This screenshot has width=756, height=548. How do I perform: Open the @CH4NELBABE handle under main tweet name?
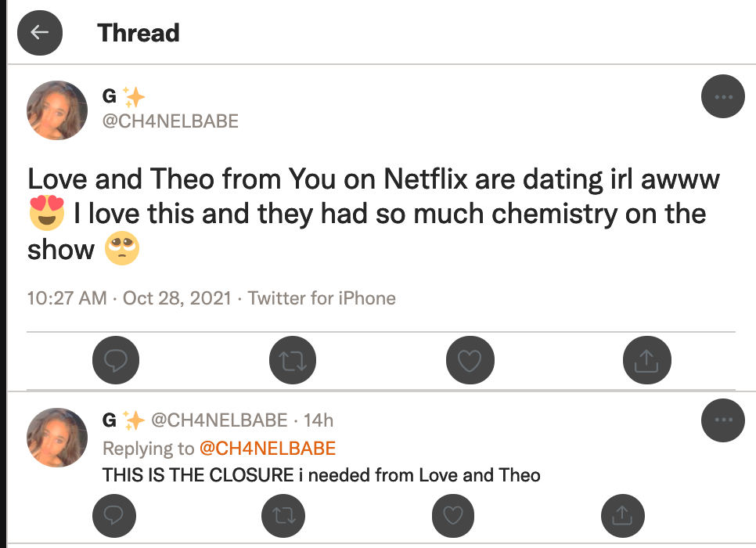pyautogui.click(x=171, y=121)
